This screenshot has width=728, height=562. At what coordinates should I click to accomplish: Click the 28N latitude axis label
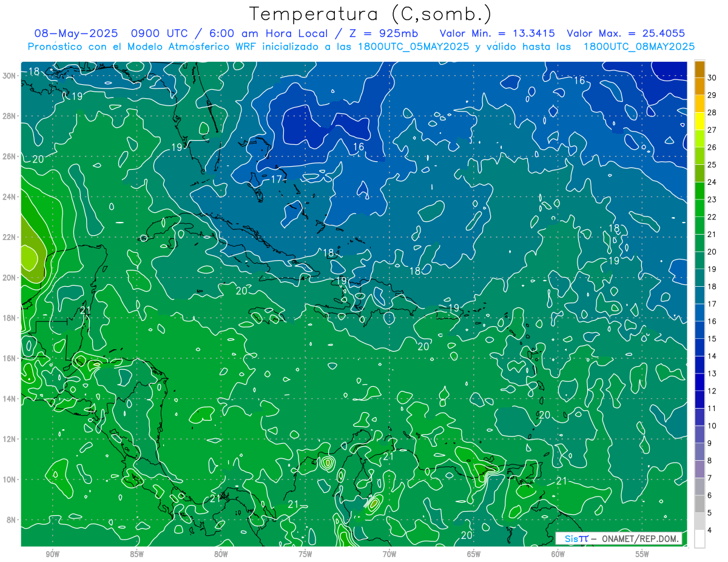tap(9, 116)
